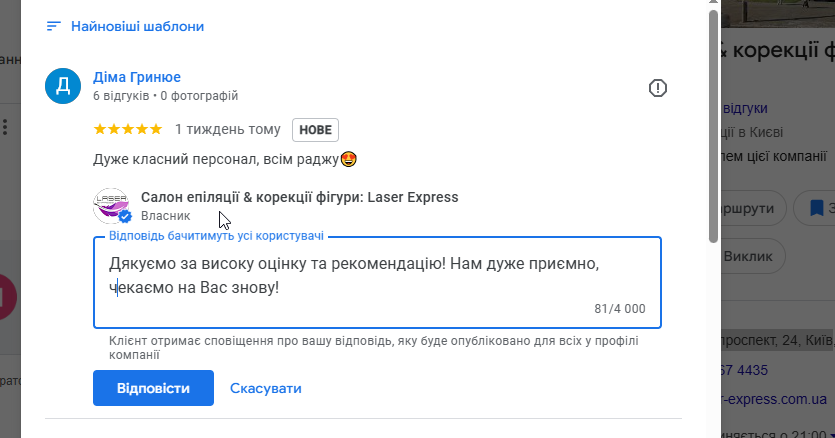Click the save bookmark icon button
Screen dimensions: 835x438
click(x=816, y=208)
